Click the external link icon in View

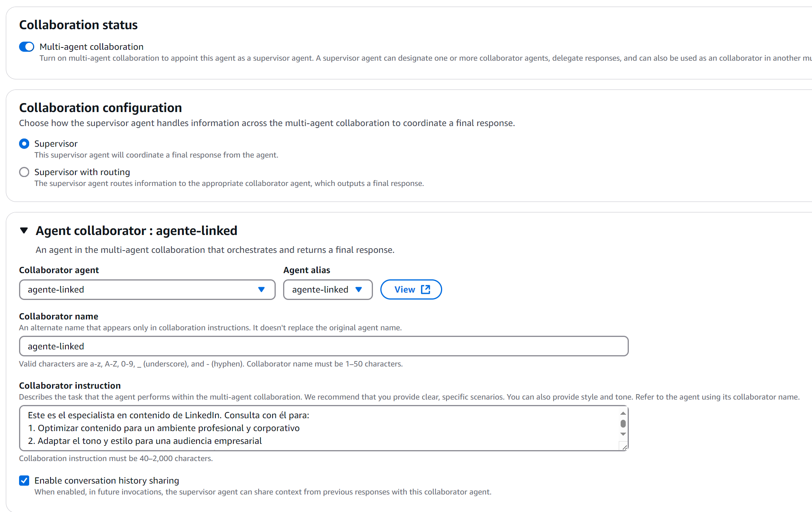click(426, 290)
